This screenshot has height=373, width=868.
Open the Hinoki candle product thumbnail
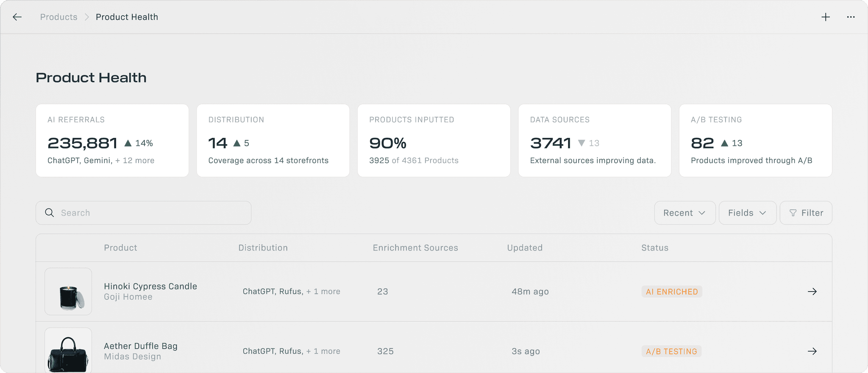68,292
